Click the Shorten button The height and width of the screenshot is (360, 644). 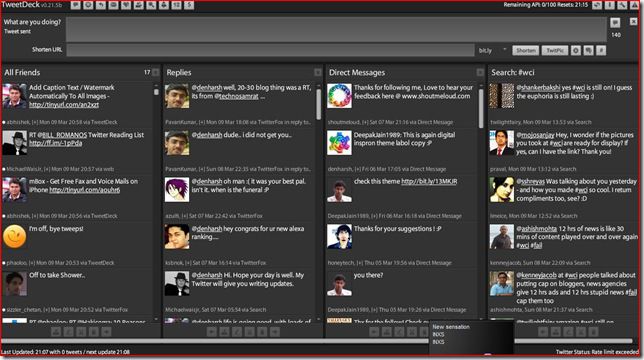(526, 50)
